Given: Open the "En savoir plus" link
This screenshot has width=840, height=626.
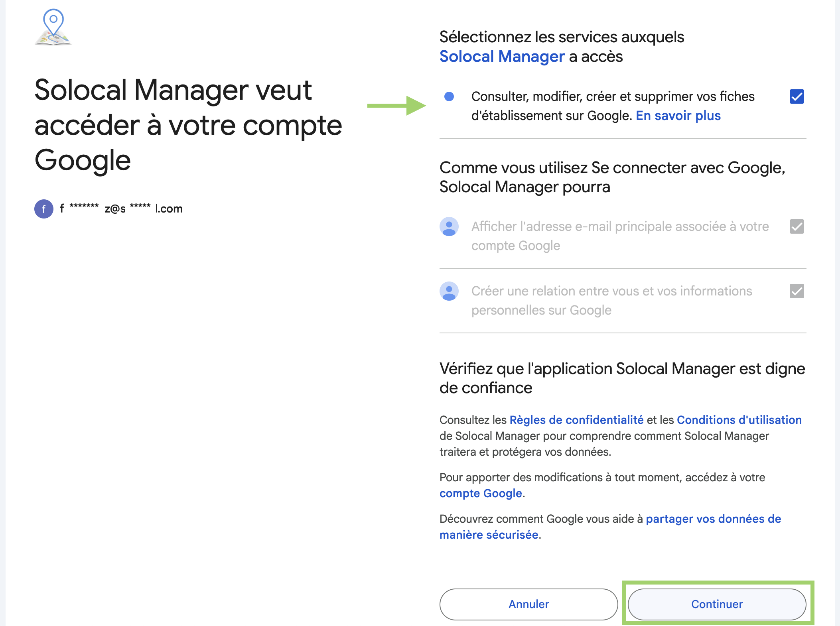Looking at the screenshot, I should [678, 116].
